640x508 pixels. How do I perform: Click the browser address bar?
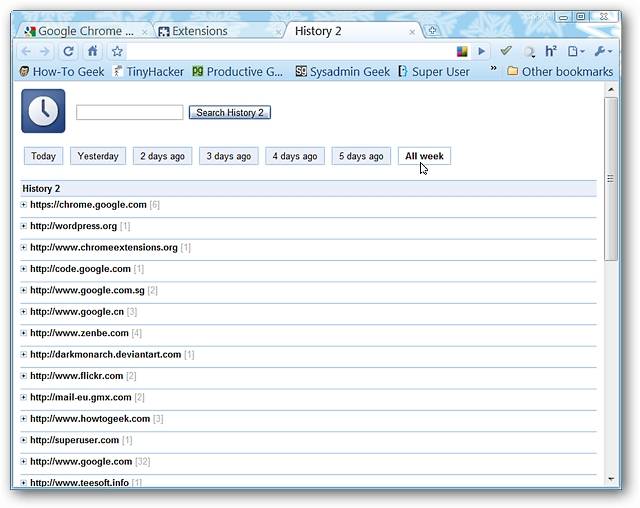[290, 51]
